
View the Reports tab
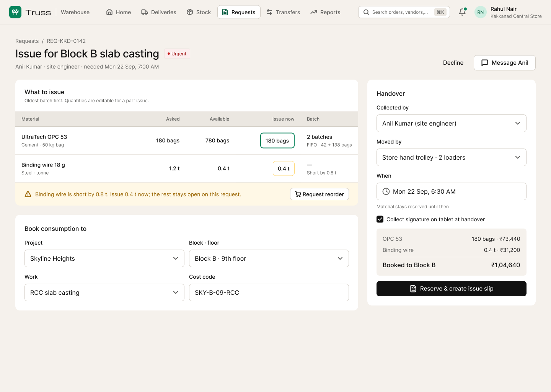[326, 12]
